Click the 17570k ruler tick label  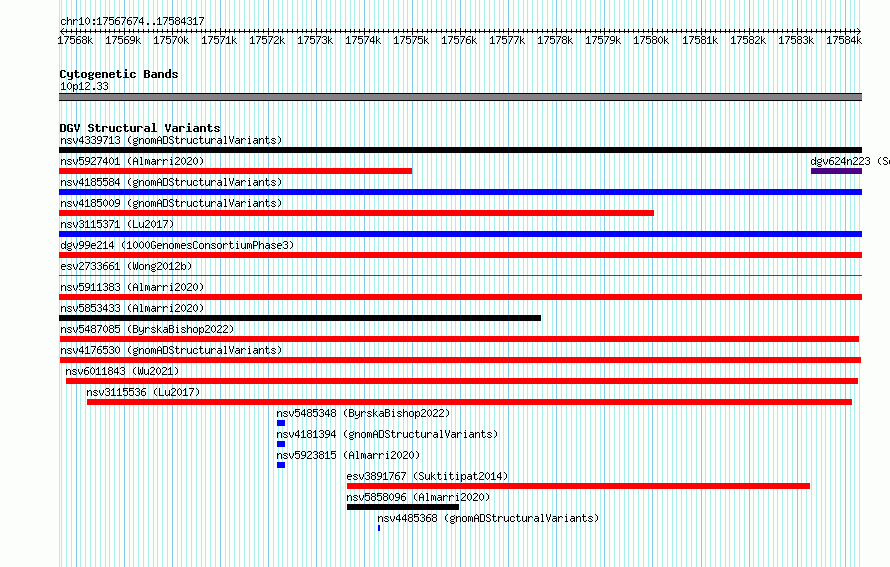tap(171, 40)
